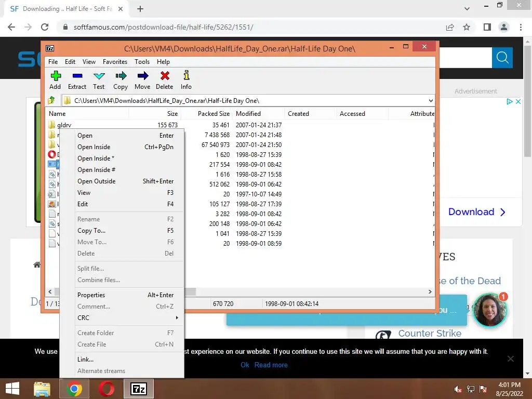Viewport: 532px width, 399px height.
Task: Reload the softfamous page
Action: point(45,27)
